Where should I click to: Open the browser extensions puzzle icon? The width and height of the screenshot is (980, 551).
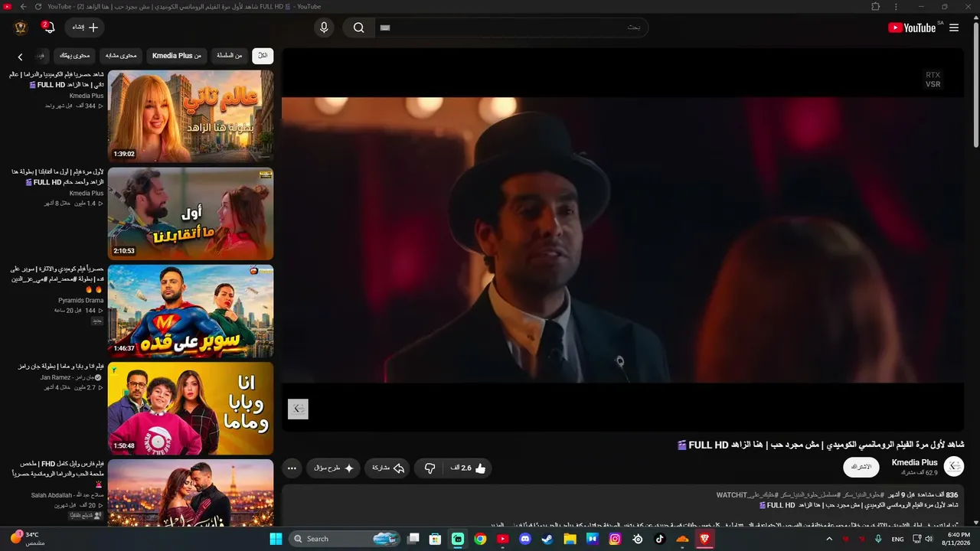876,6
